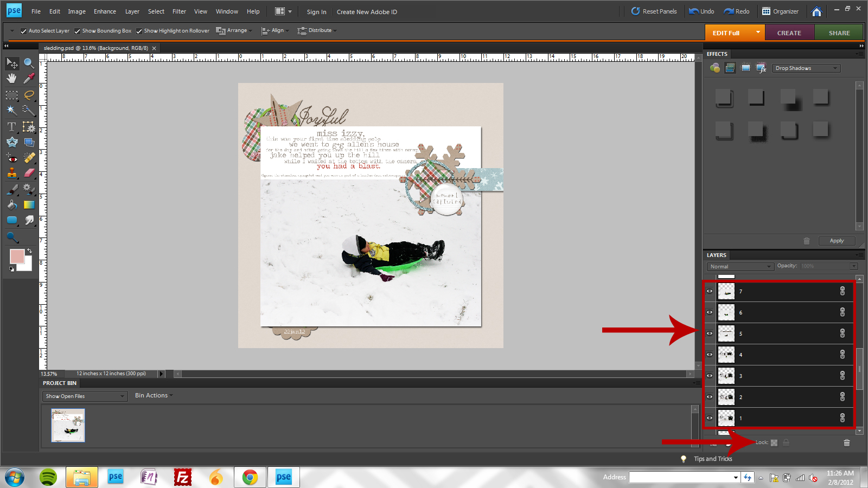Hide layer 7 using its eye icon
The width and height of the screenshot is (868, 488).
click(710, 291)
